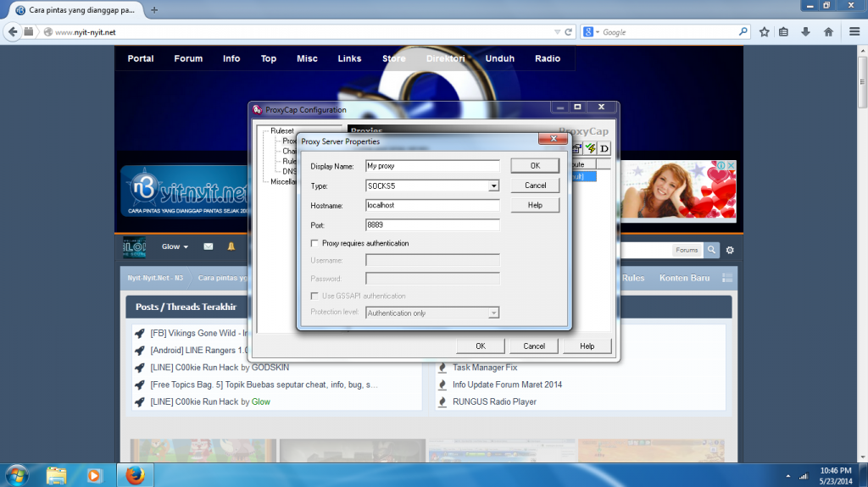Viewport: 868px width, 487px height.
Task: Click OK in ProxyCap Configuration window
Action: 481,346
